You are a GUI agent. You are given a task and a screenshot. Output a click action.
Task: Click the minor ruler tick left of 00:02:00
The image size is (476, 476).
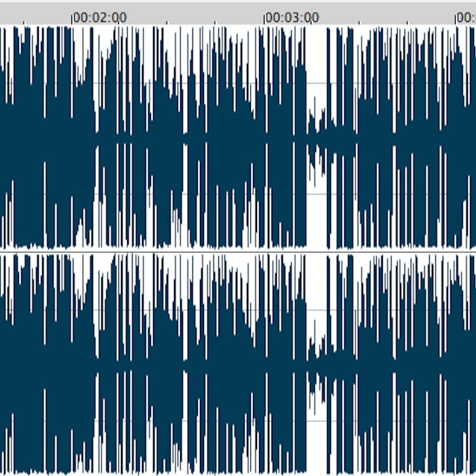coord(23,22)
